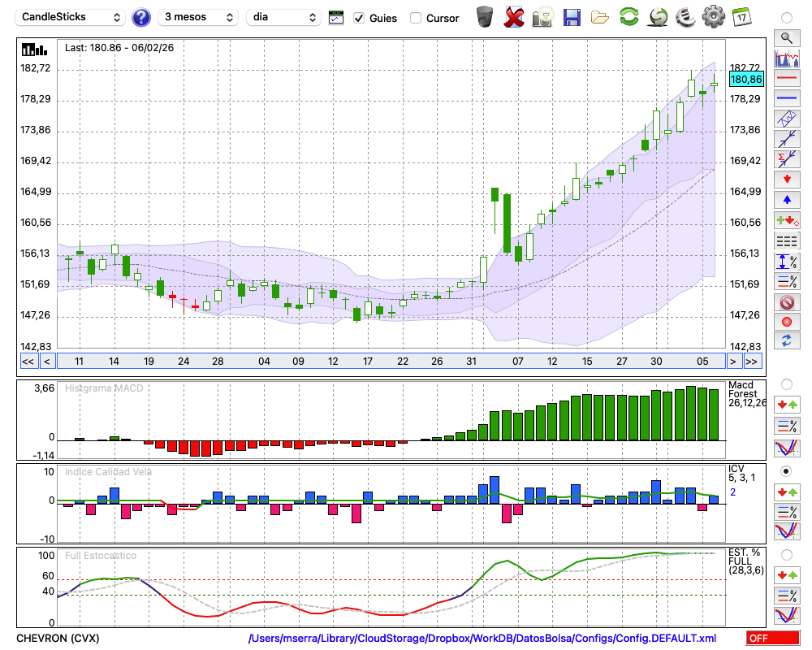
Task: Click the red OFF button
Action: (x=772, y=638)
